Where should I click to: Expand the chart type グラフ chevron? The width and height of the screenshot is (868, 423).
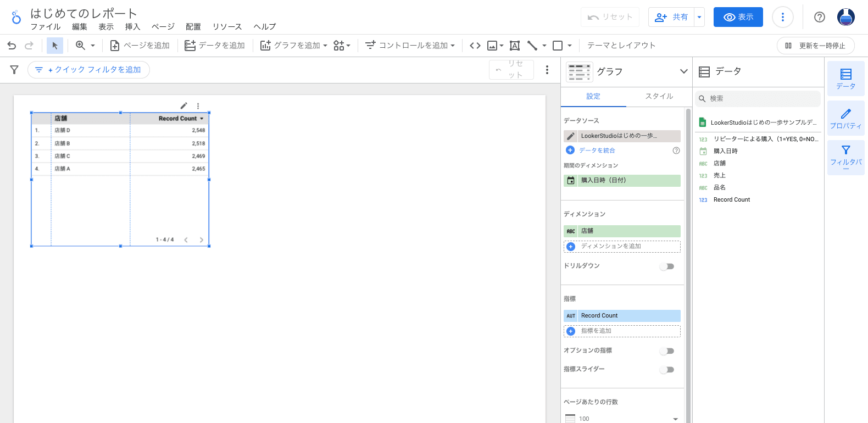click(684, 71)
